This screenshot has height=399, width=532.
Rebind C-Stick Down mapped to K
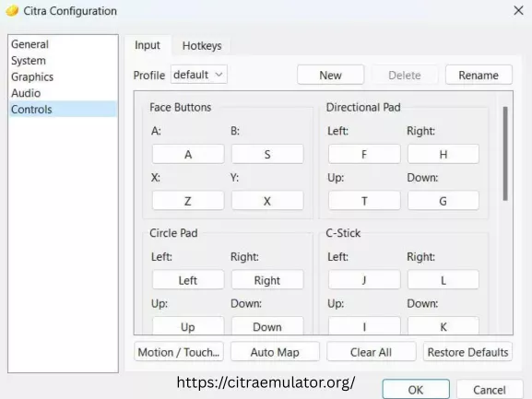[x=443, y=326]
